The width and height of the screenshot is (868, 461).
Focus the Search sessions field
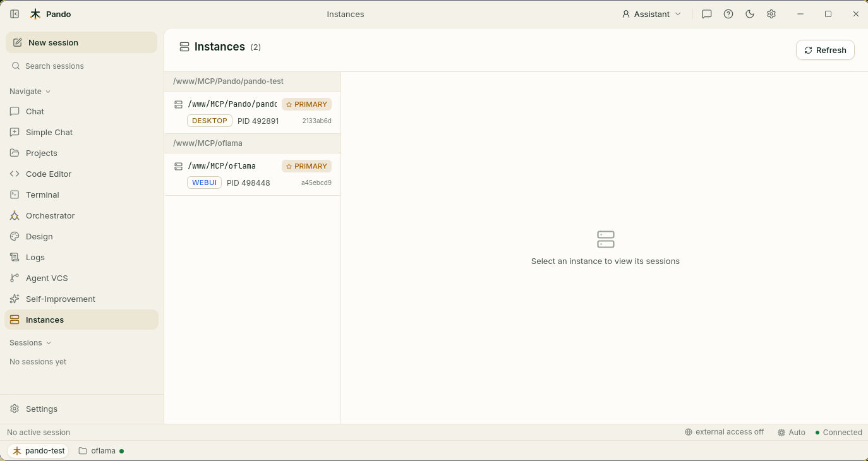point(81,66)
